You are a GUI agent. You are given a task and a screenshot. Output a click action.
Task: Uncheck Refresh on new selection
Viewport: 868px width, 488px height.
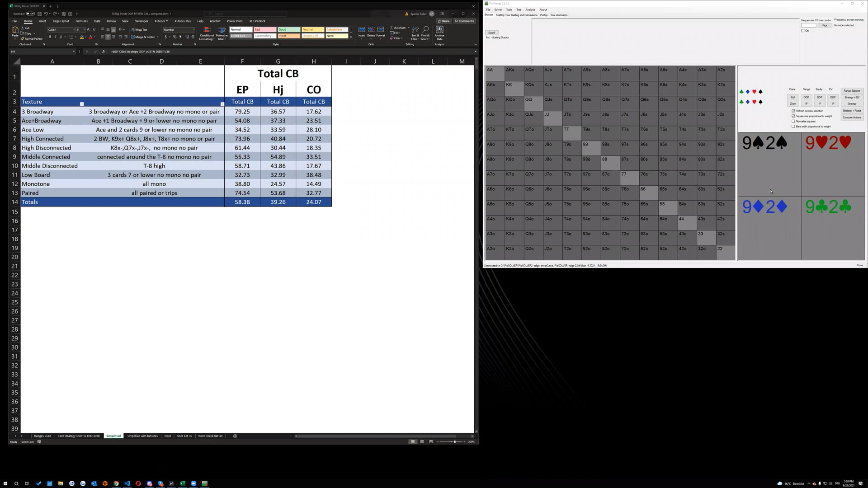click(793, 111)
